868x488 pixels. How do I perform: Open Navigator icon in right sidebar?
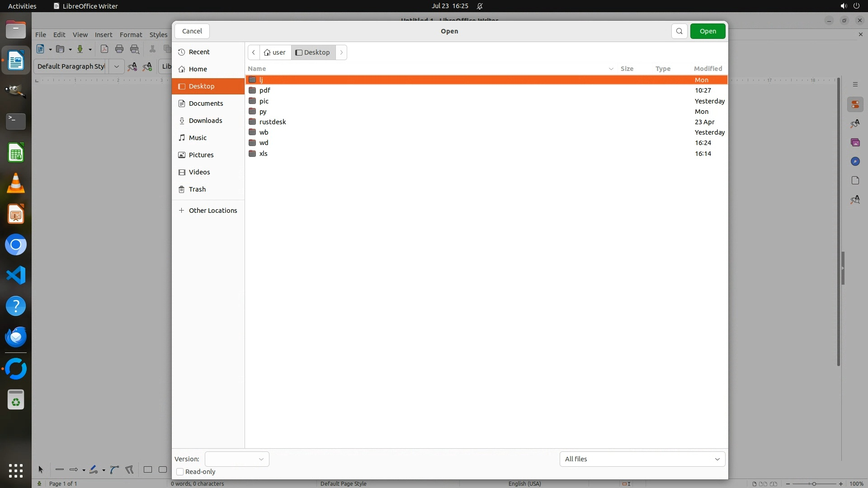[855, 161]
